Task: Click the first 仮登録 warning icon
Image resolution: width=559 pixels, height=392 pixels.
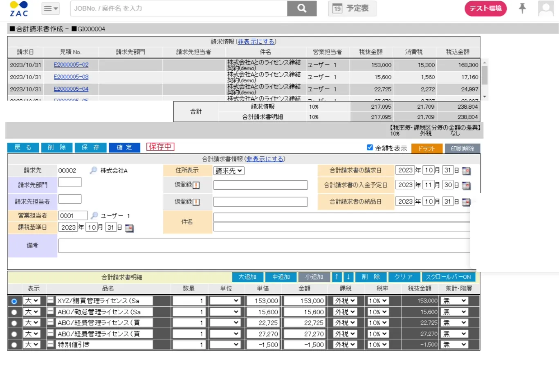Action: 196,186
